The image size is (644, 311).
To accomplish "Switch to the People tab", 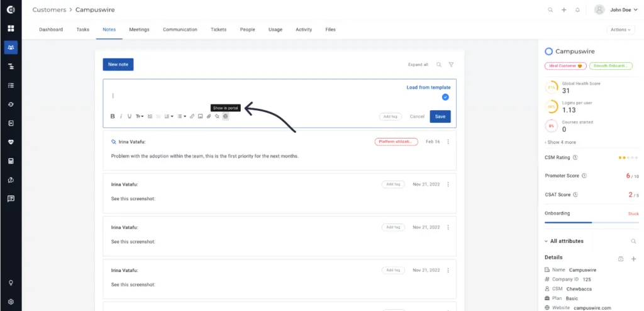I will [248, 30].
